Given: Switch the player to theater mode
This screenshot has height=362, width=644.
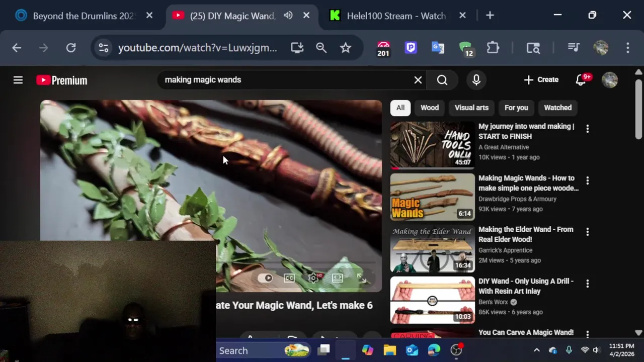Looking at the screenshot, I should pos(337,278).
